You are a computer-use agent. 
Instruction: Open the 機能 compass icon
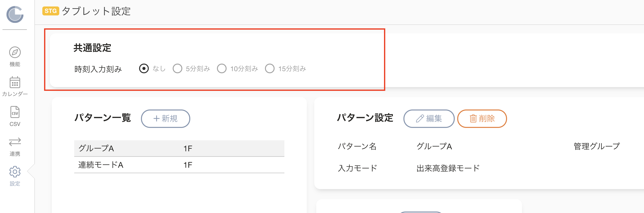point(15,53)
